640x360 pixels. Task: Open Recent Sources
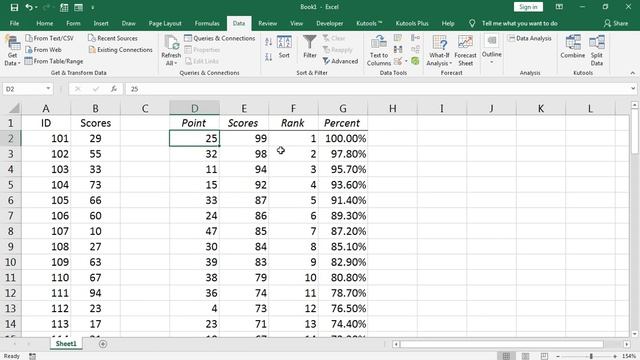tap(113, 38)
